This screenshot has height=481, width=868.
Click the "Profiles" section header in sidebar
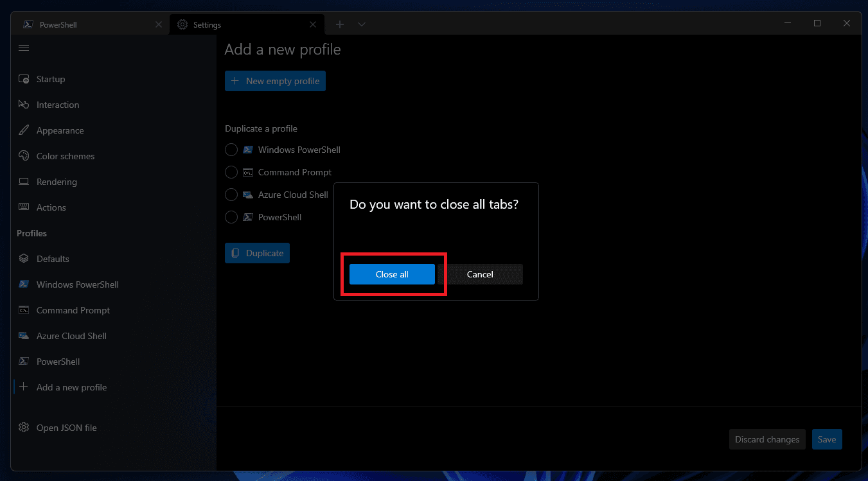(31, 233)
